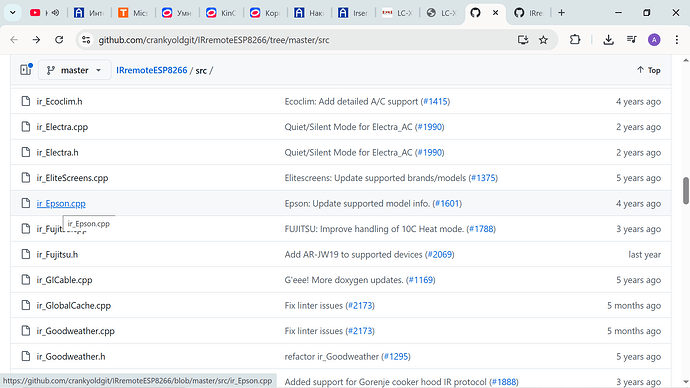Switch to the second GitHub IRre tab
Image resolution: width=690 pixels, height=388 pixels.
click(529, 13)
